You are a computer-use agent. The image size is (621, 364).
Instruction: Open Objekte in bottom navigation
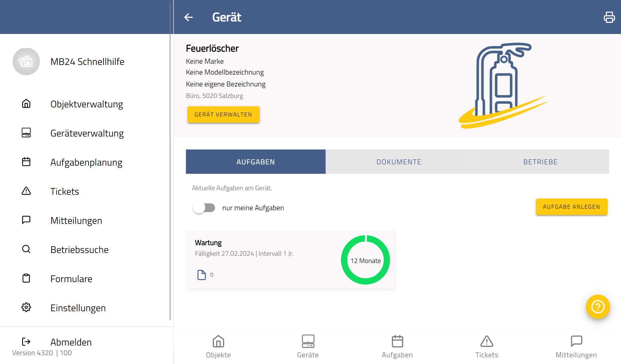218,346
